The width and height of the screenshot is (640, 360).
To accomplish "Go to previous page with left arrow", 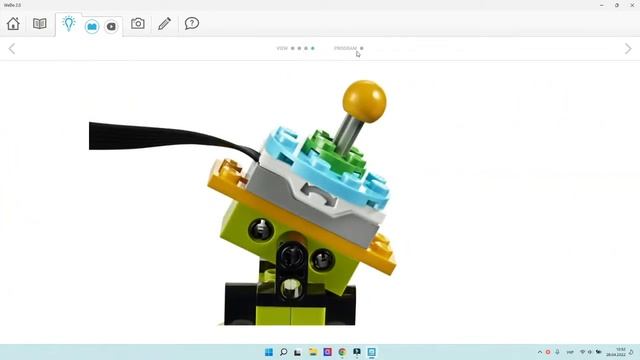I will pyautogui.click(x=12, y=49).
